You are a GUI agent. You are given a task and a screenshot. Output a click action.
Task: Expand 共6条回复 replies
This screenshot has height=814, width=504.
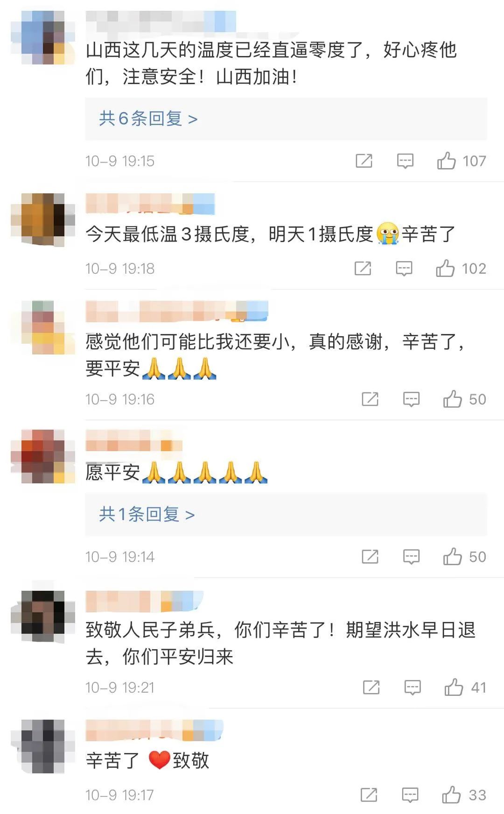pos(148,119)
